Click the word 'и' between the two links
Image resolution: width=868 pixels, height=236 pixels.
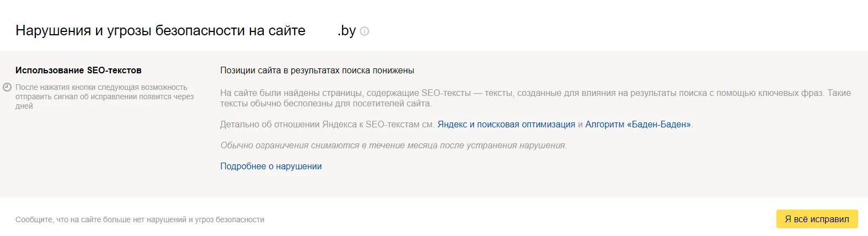[580, 125]
